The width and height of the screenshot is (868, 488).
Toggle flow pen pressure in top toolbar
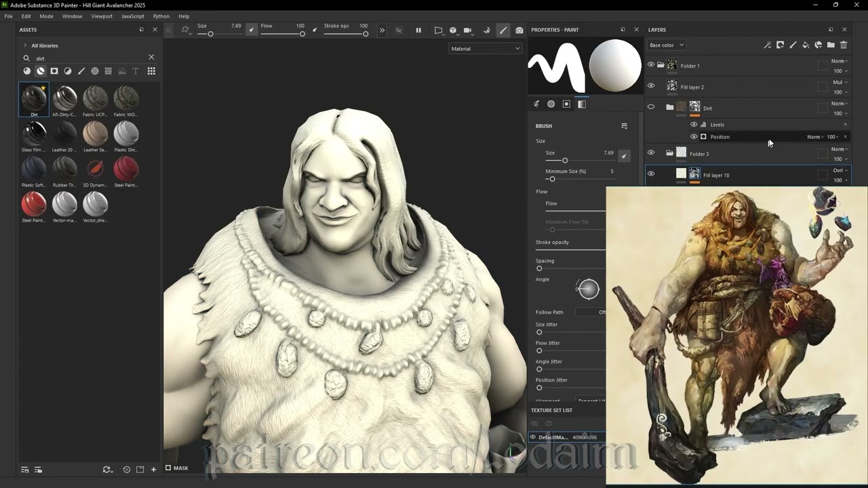coord(315,30)
